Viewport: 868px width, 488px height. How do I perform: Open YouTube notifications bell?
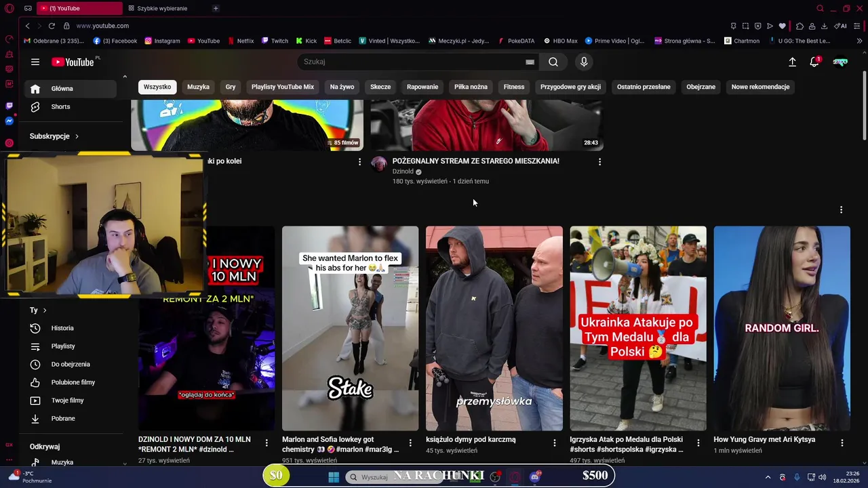tap(814, 62)
